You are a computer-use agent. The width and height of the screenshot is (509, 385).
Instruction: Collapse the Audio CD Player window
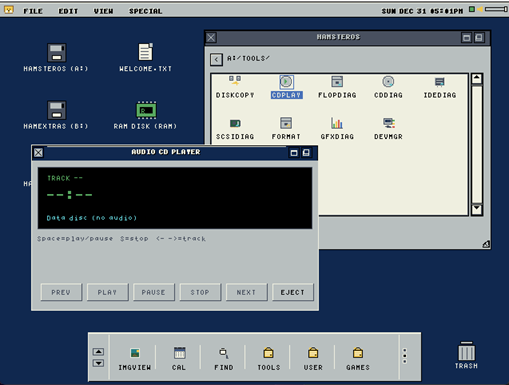(x=306, y=153)
